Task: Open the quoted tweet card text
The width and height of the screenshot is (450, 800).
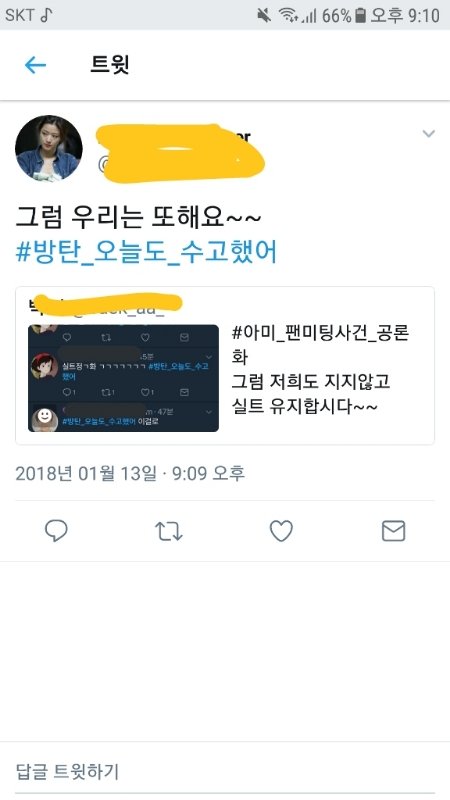Action: 320,371
